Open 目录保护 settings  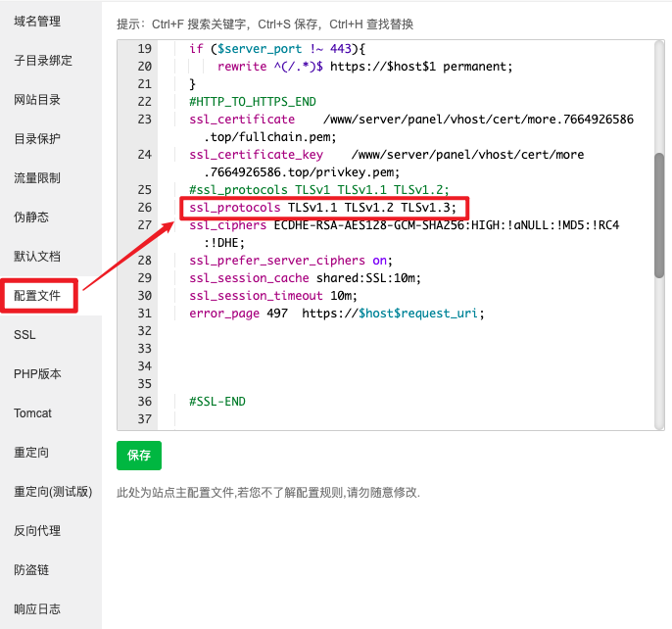tap(37, 138)
